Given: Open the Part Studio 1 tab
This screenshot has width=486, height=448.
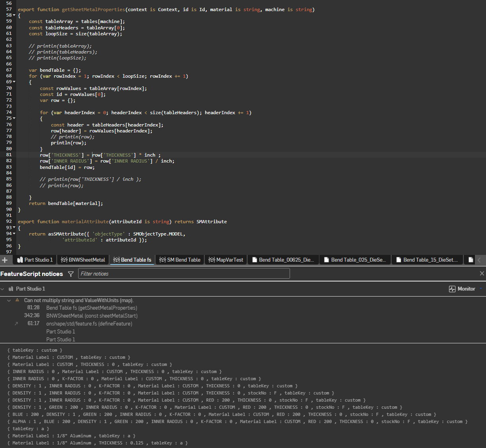Looking at the screenshot, I should click(35, 260).
